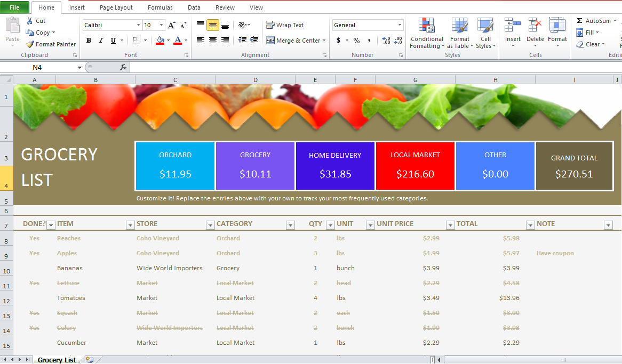Open the Formulas ribbon tab
622x364 pixels.
pos(160,7)
